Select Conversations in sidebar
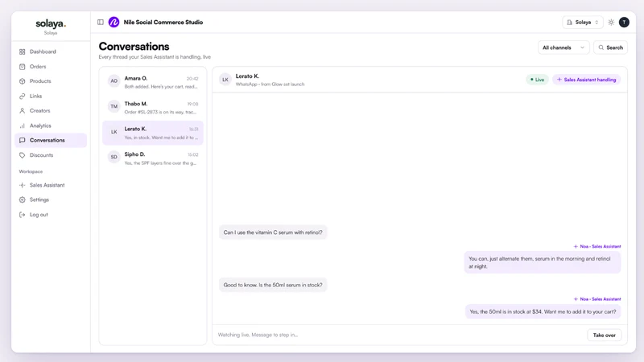Viewport: 644px width, 362px height. (51, 140)
